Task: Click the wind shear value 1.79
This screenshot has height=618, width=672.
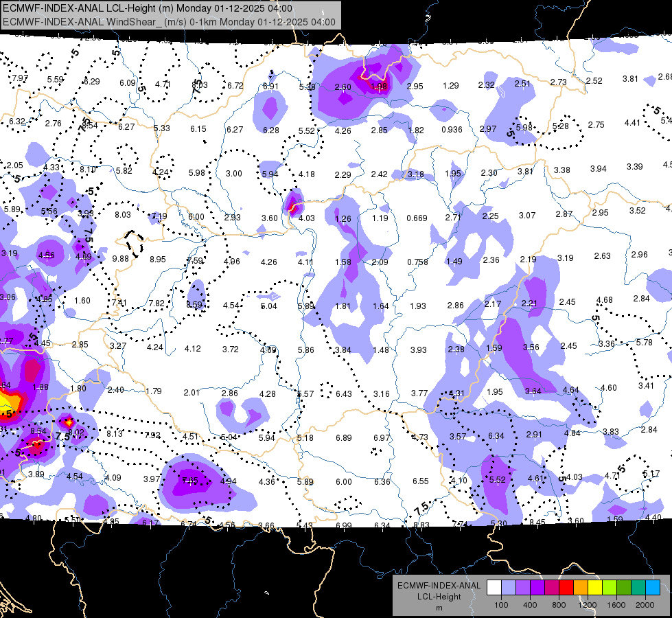Action: click(x=154, y=391)
